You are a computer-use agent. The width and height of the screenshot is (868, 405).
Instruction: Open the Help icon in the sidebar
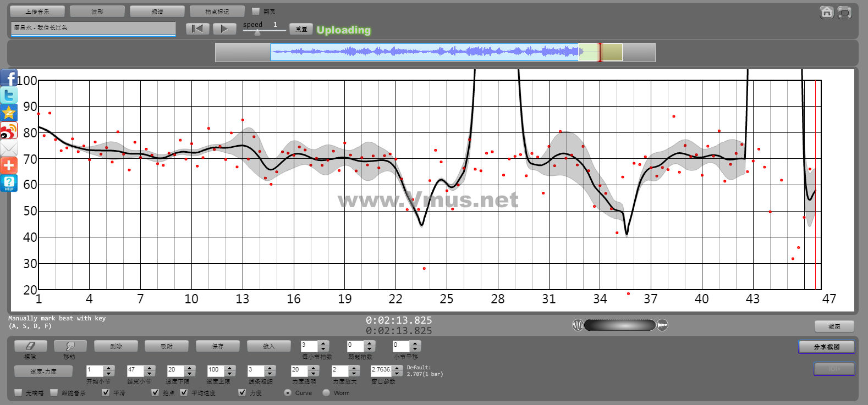[x=9, y=183]
